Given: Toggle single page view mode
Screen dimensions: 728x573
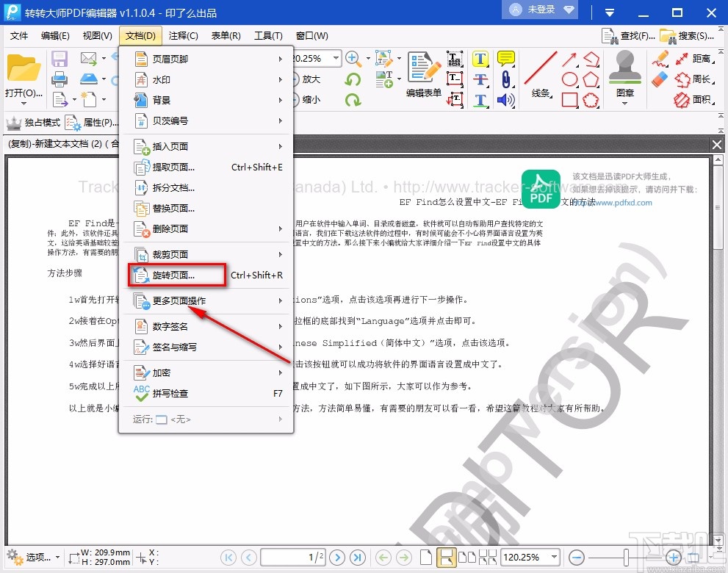Looking at the screenshot, I should coord(426,557).
